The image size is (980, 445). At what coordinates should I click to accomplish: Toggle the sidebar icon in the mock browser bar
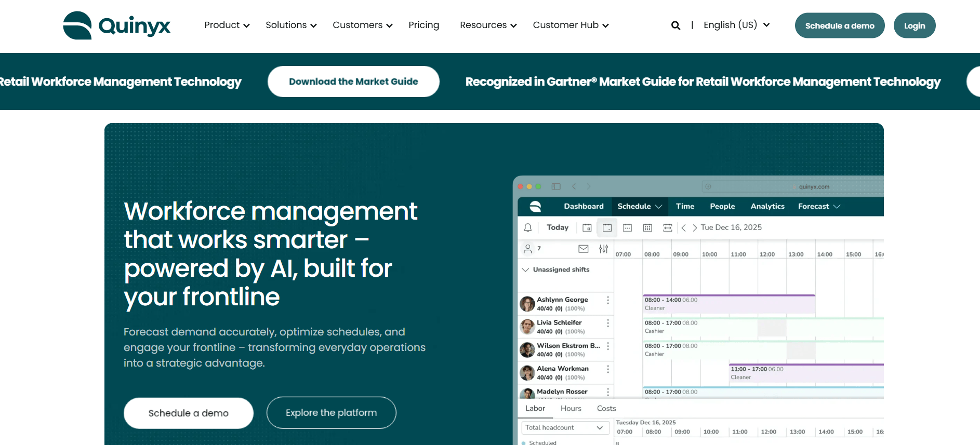556,186
